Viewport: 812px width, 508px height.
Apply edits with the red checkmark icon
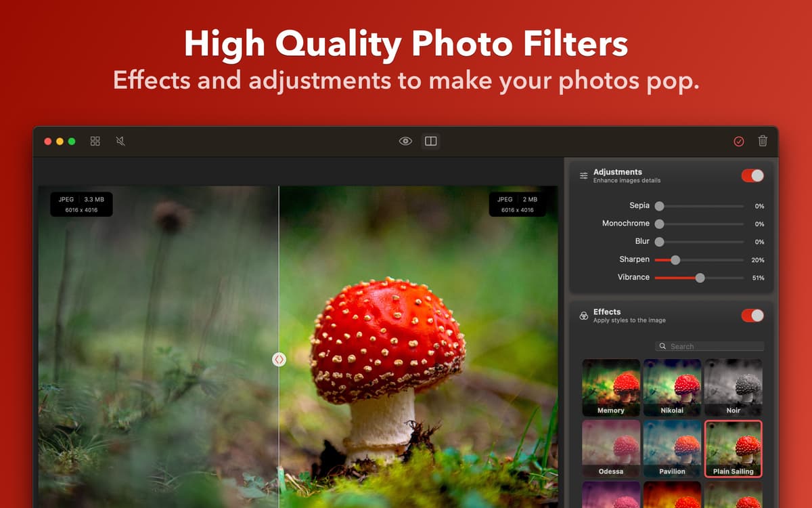pos(739,141)
